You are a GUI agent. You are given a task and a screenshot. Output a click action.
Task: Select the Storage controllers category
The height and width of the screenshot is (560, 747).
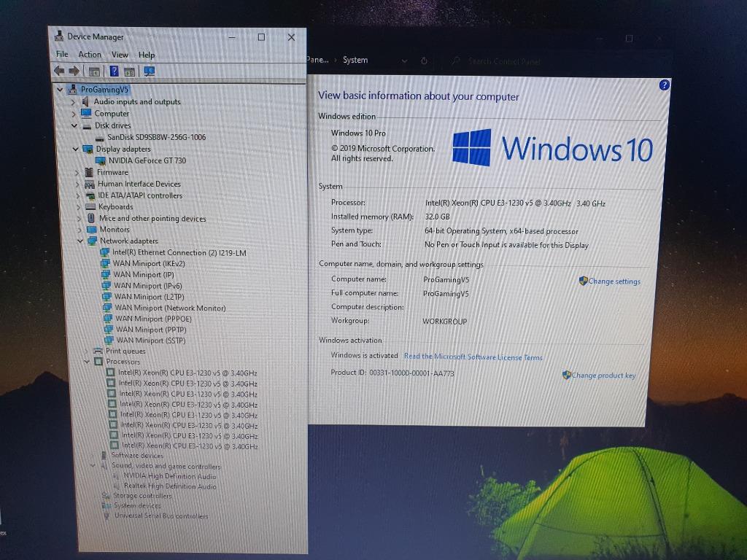click(142, 496)
